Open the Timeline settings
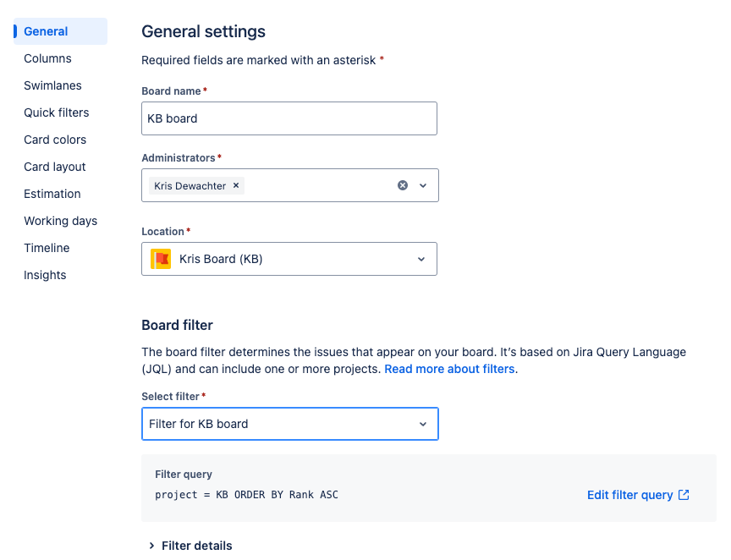The image size is (731, 560). coord(47,248)
